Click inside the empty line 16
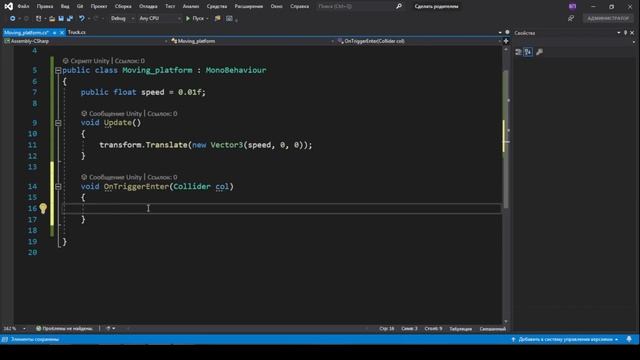Image resolution: width=640 pixels, height=360 pixels. click(282, 209)
